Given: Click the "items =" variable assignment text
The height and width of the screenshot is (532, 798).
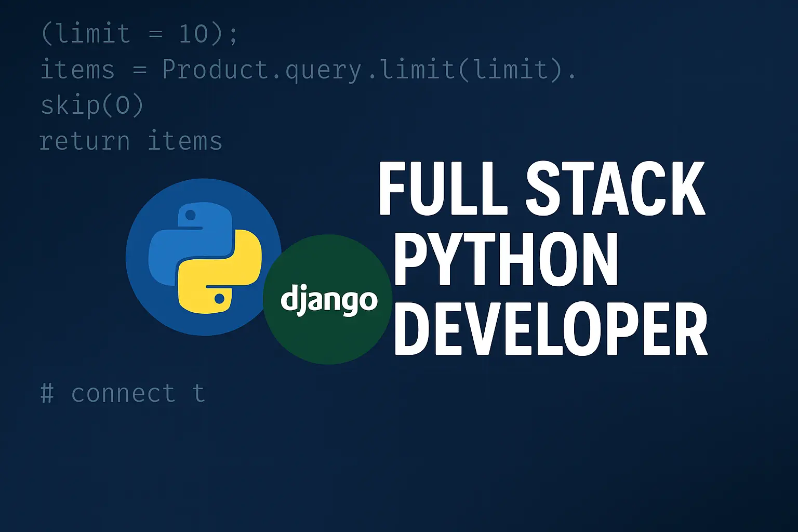Looking at the screenshot, I should point(94,70).
